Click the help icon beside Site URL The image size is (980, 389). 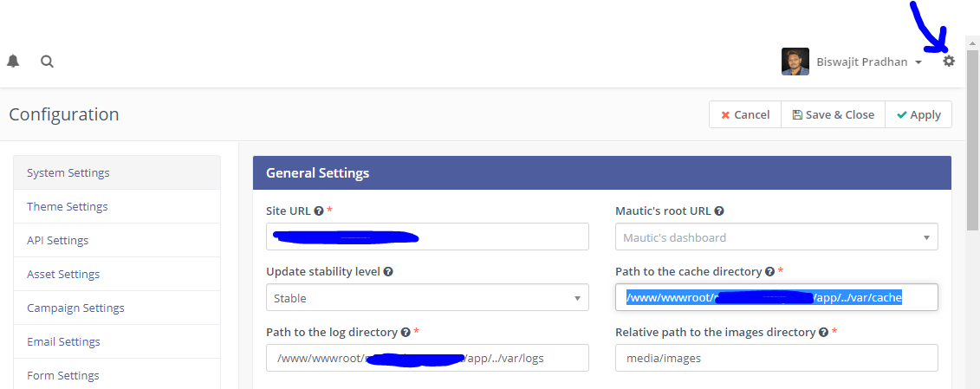click(x=319, y=211)
